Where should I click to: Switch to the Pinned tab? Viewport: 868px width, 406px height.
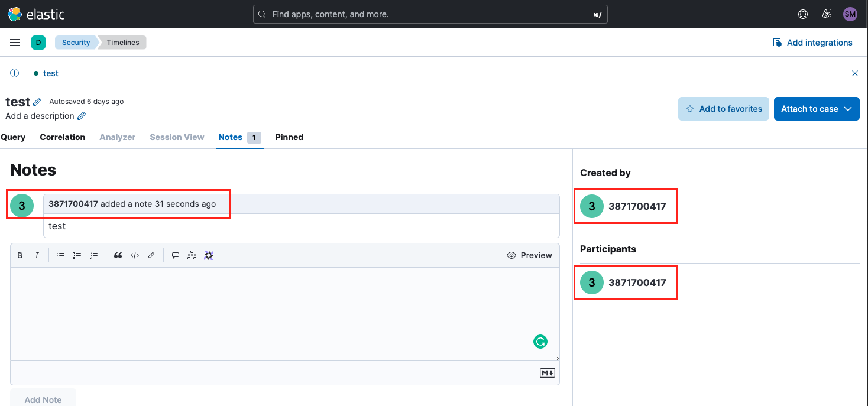click(x=289, y=137)
